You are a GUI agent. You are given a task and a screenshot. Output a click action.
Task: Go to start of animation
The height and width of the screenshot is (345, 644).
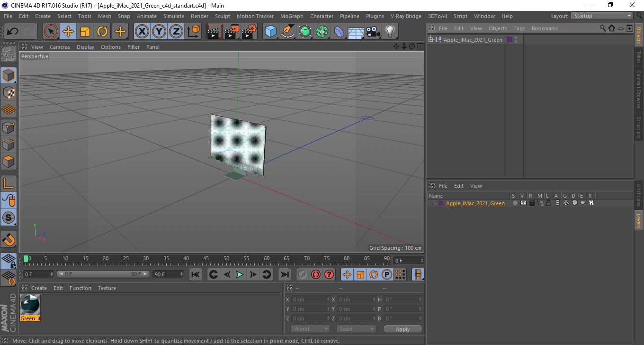click(x=196, y=274)
